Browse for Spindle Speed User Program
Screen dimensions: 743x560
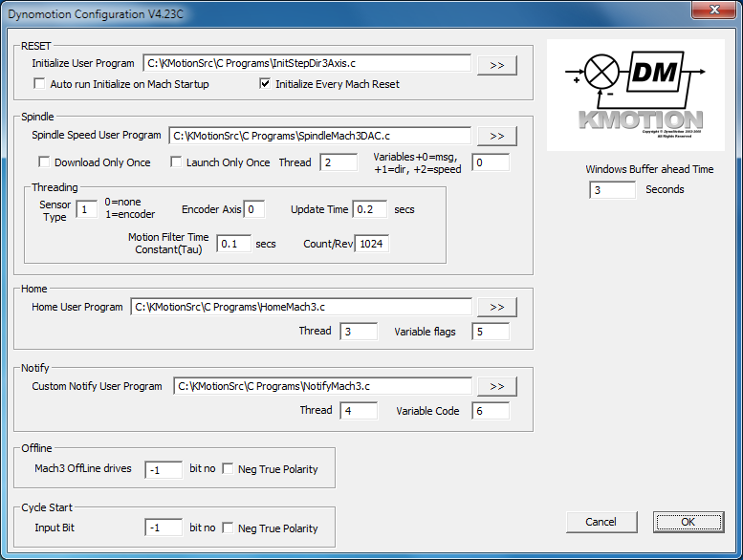coord(497,137)
